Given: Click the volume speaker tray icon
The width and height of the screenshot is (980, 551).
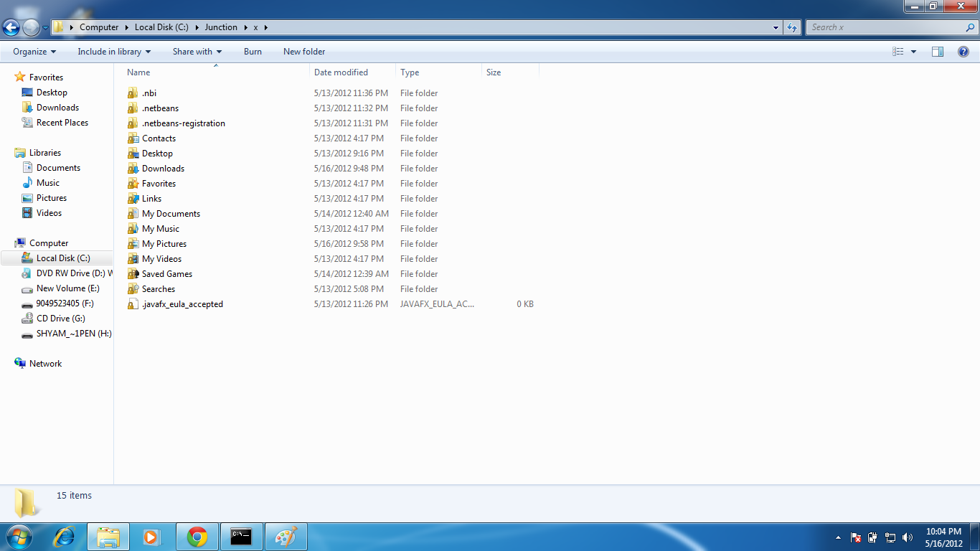Looking at the screenshot, I should point(908,537).
